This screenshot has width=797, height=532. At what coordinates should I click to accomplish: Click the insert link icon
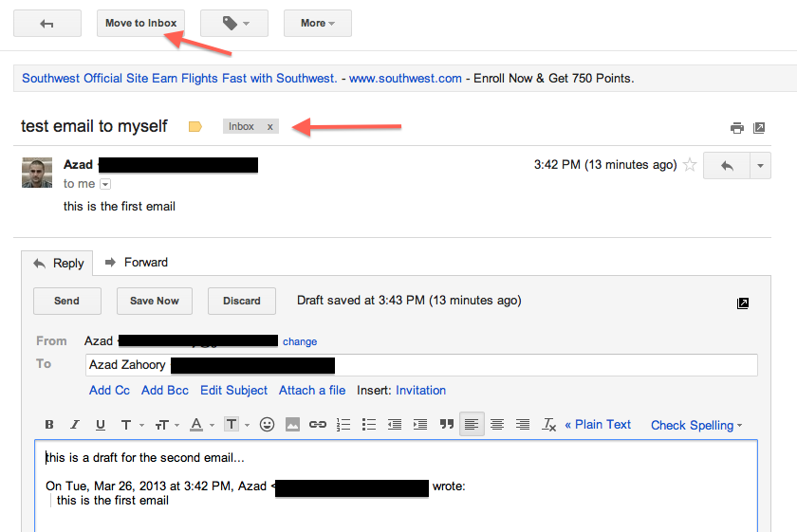(318, 425)
